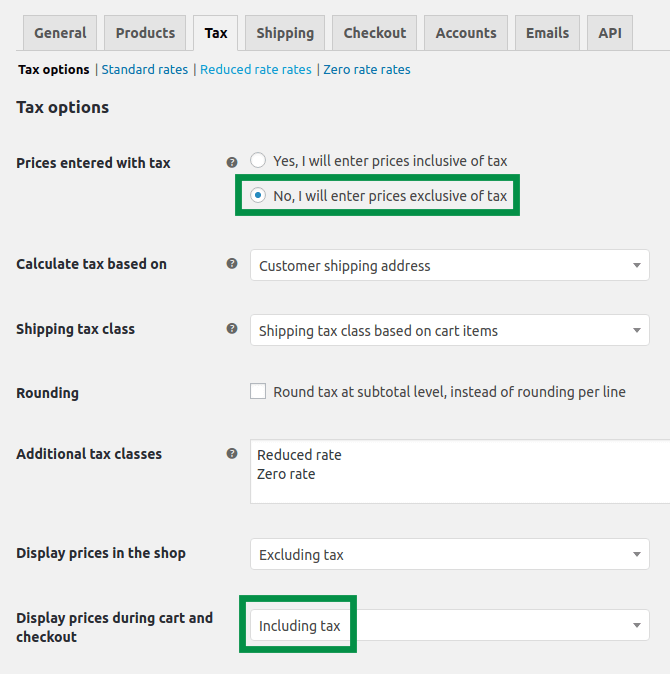Image resolution: width=670 pixels, height=674 pixels.
Task: Go to the Shipping tab
Action: click(285, 33)
